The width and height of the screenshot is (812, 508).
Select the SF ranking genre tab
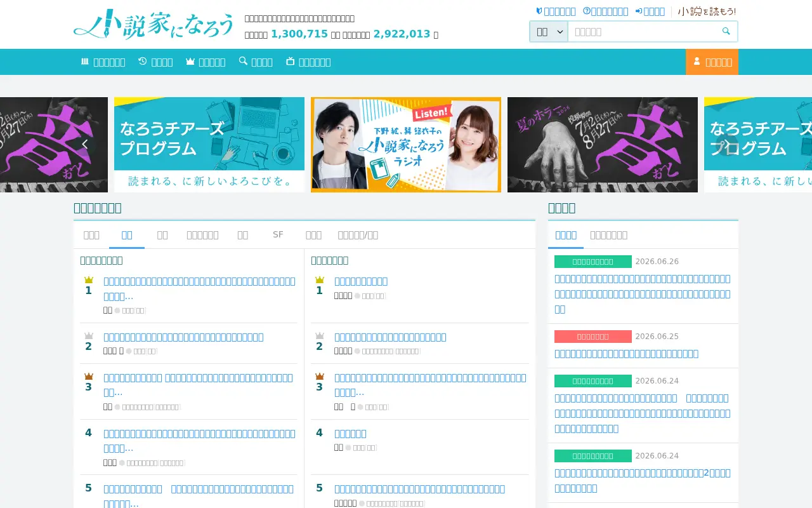tap(278, 235)
